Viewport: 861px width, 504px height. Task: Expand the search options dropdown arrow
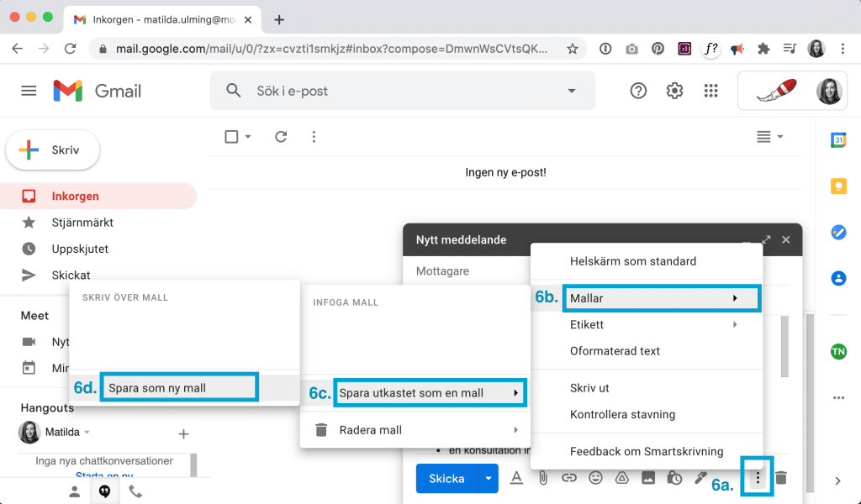572,91
